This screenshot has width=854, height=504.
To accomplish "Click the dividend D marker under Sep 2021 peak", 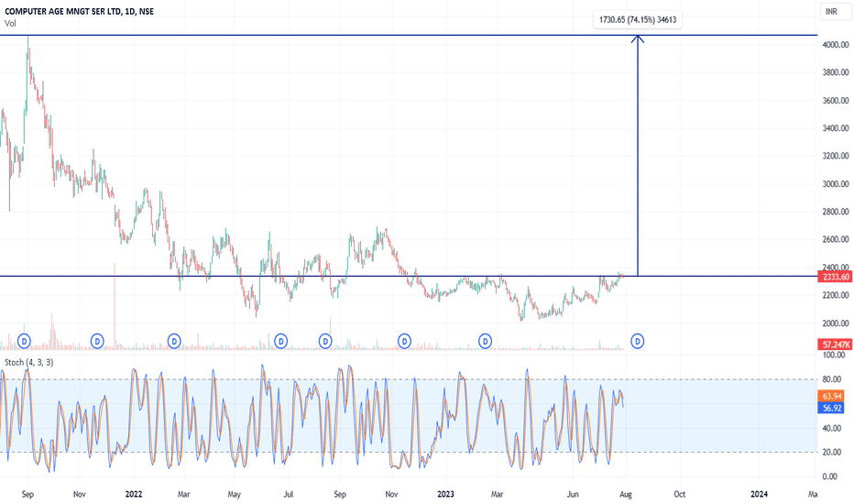I will (24, 342).
